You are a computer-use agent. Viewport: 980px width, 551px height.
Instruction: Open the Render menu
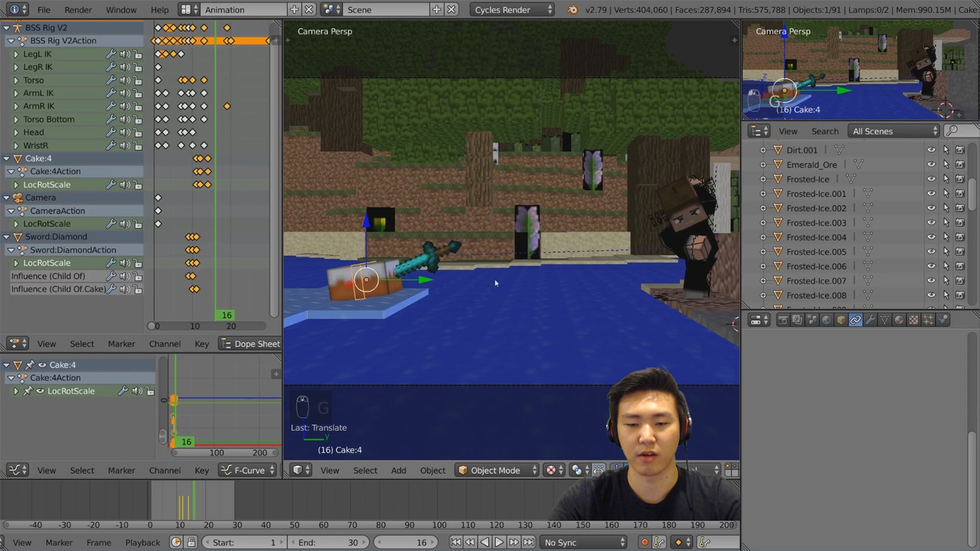coord(78,10)
